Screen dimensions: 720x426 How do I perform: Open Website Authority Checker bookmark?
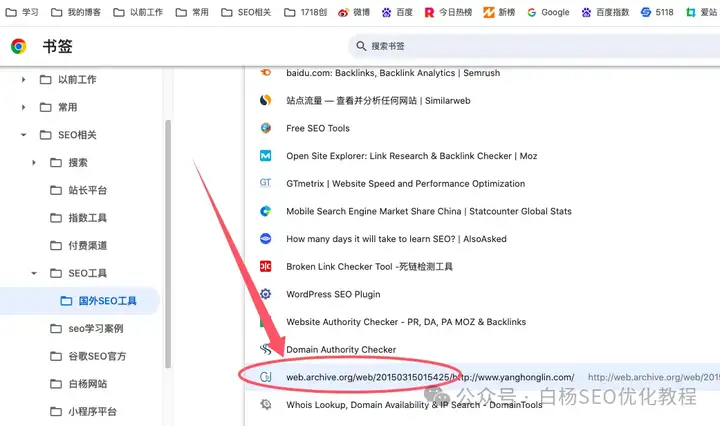click(406, 322)
